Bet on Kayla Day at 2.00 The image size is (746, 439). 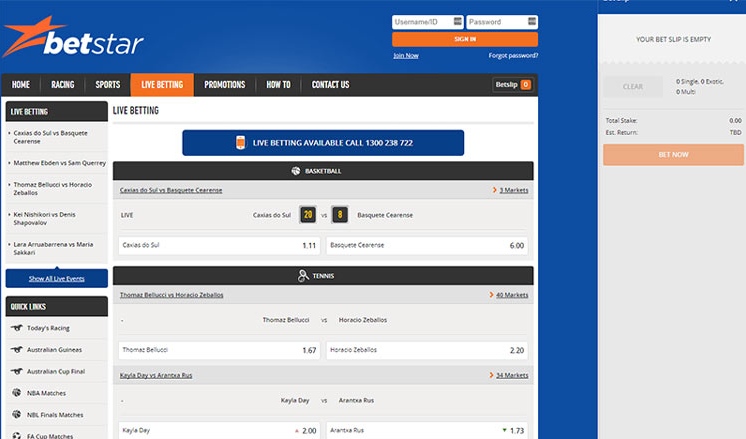pos(219,430)
